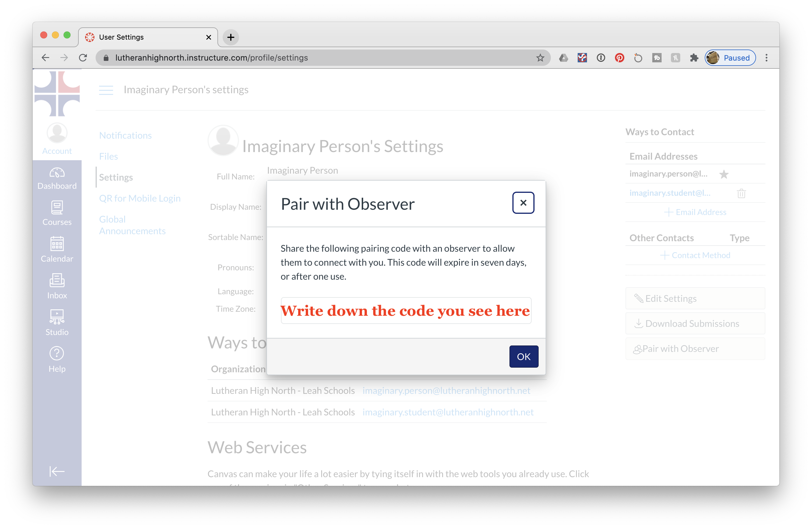Select the Settings menu item
812x529 pixels.
click(x=116, y=177)
